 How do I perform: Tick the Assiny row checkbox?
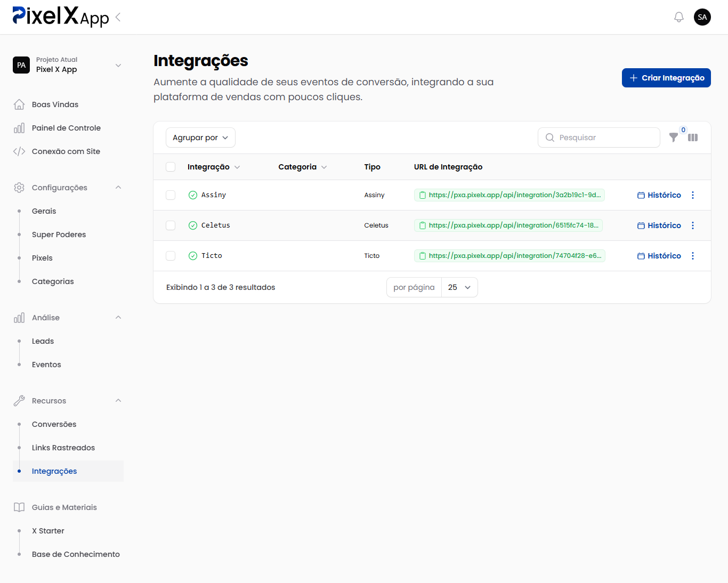[x=171, y=195]
